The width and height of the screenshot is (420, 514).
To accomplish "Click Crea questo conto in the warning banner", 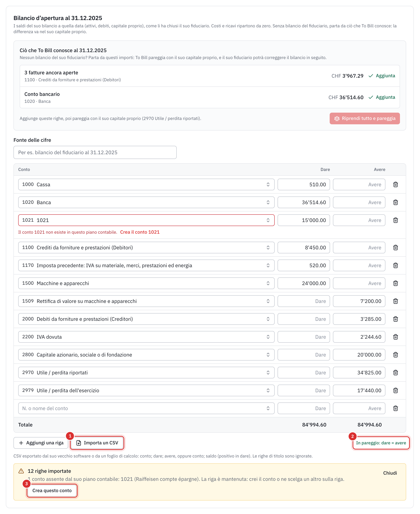I will 52,490.
